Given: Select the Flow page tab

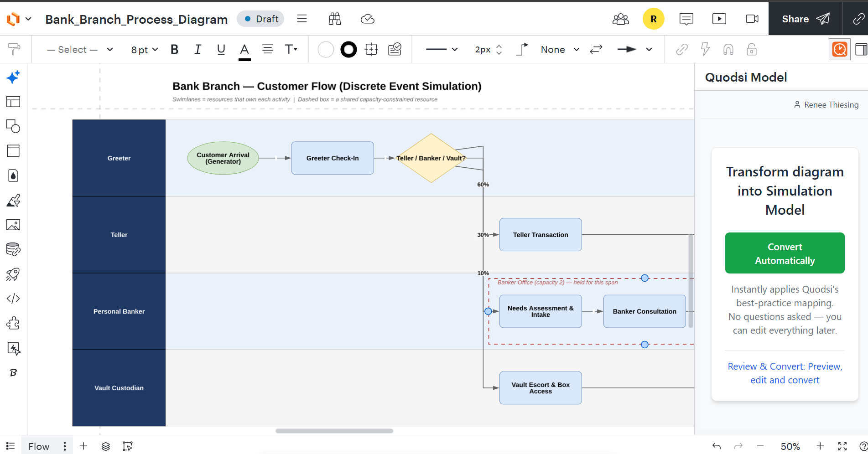Looking at the screenshot, I should coord(39,446).
